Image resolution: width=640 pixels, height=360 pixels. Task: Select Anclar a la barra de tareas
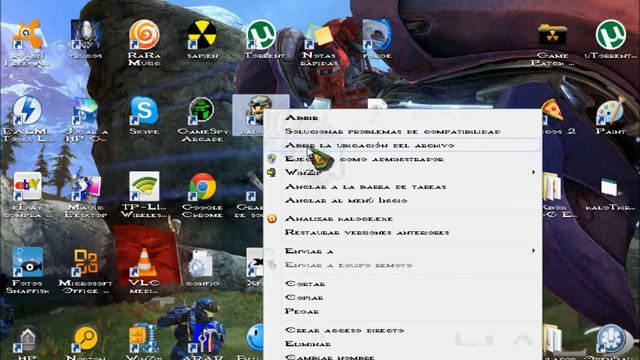(365, 187)
